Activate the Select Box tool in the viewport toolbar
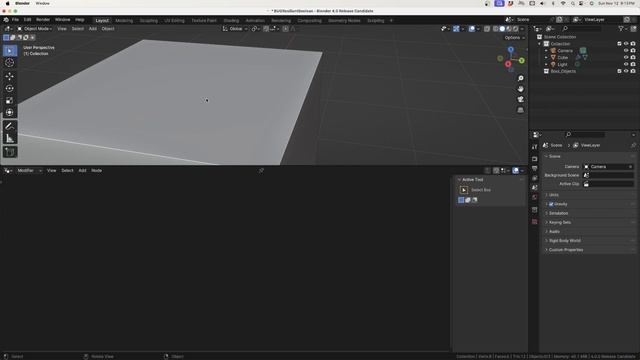 click(x=9, y=51)
